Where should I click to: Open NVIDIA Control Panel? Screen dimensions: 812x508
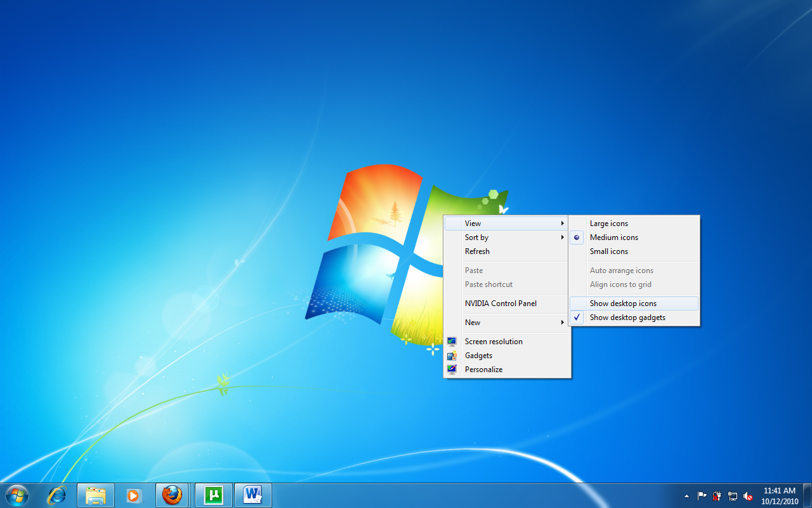(x=501, y=303)
